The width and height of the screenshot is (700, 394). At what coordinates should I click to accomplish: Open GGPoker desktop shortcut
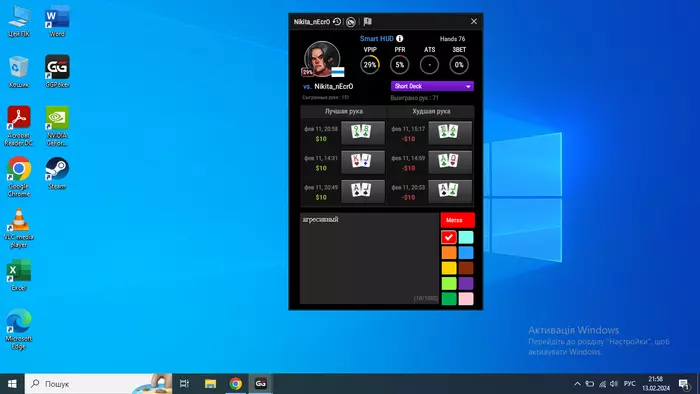[57, 71]
